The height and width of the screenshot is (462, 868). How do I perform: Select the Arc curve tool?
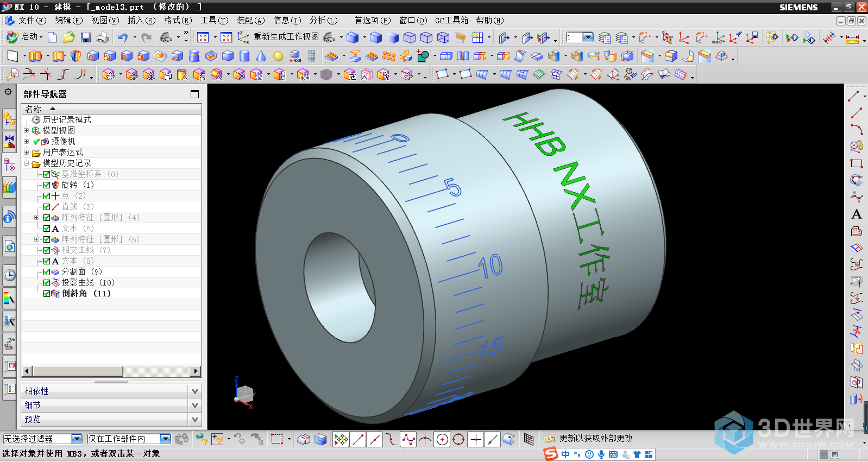coord(857,130)
